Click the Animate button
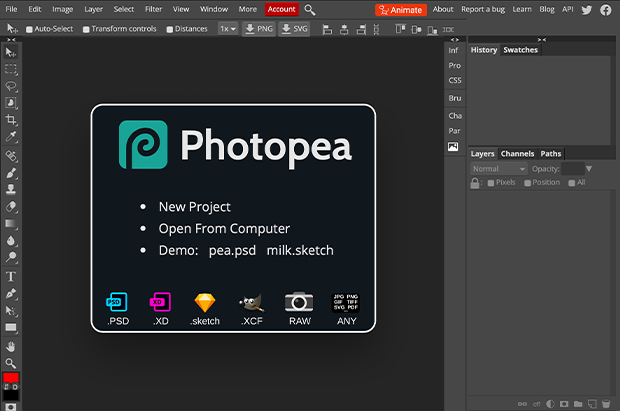 coord(401,10)
